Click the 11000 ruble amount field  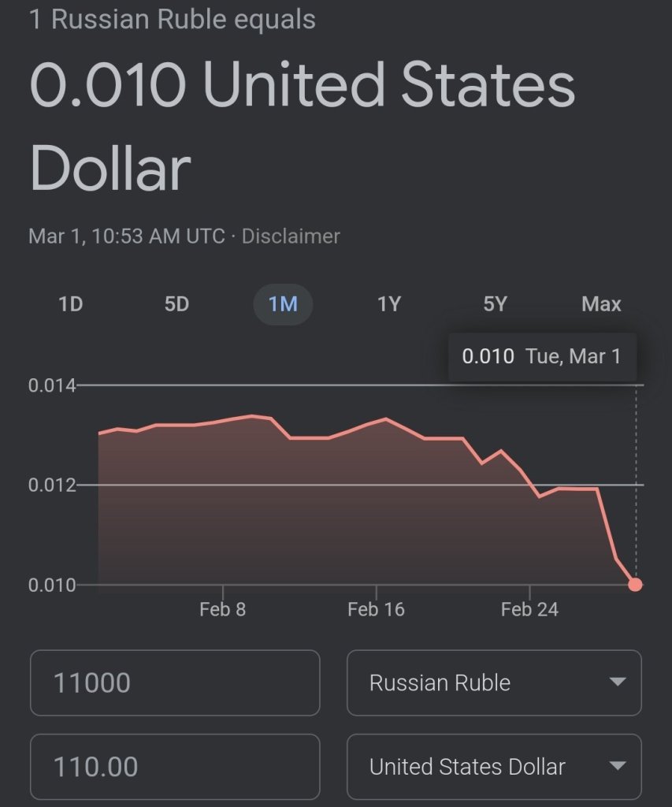(x=175, y=682)
